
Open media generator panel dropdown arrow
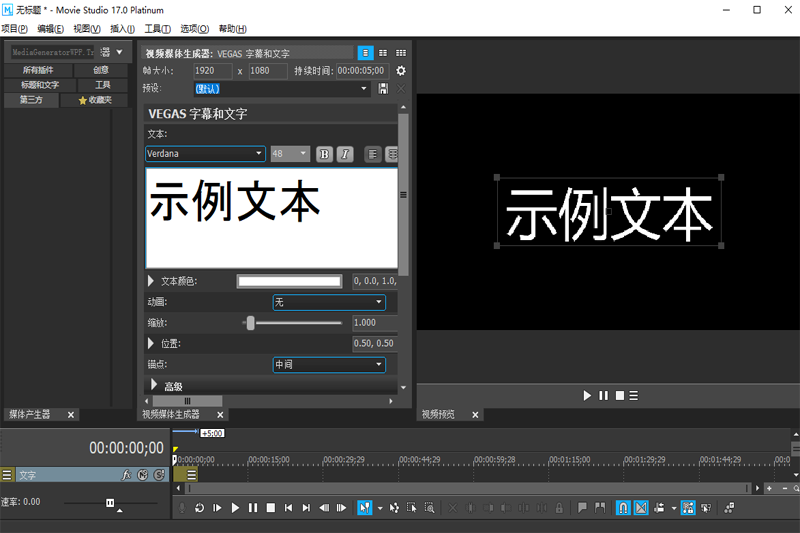[119, 52]
